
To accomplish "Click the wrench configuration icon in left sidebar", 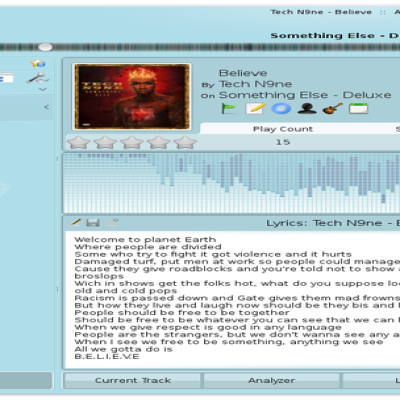I will 37,79.
